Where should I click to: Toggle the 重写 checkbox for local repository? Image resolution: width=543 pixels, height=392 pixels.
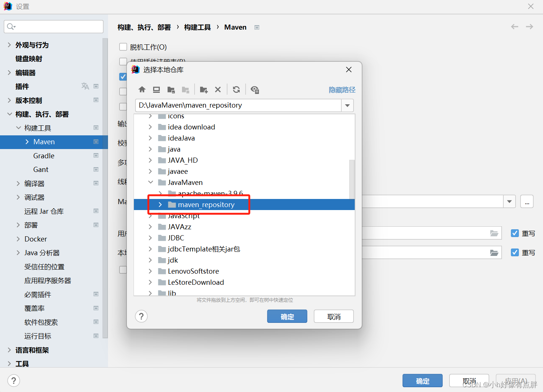pyautogui.click(x=515, y=252)
